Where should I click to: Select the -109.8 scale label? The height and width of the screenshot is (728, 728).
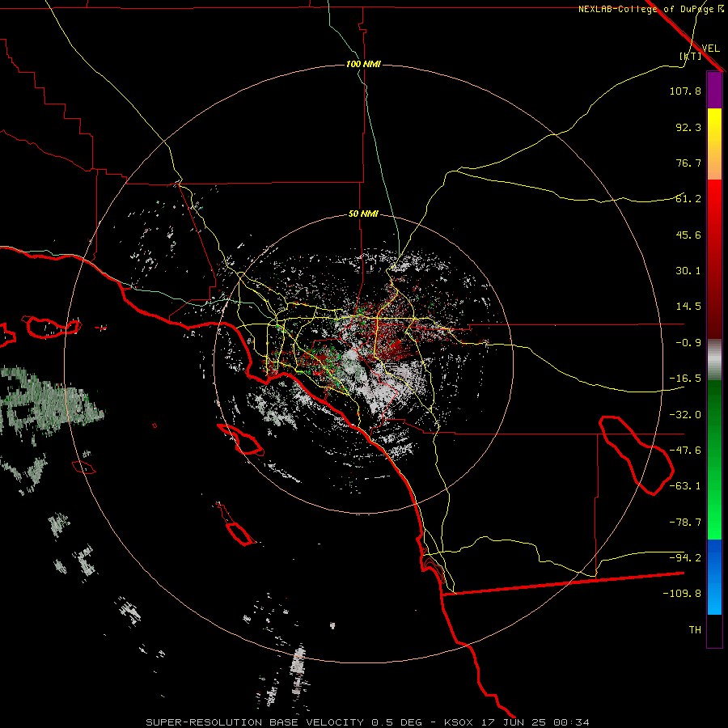(x=682, y=594)
